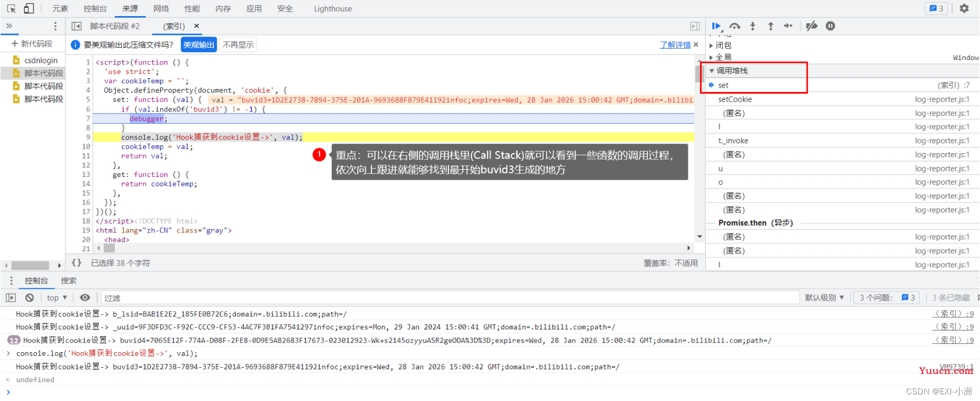Collapse the debugger sidebar icon
Viewport: 980px width, 401px height.
tap(695, 26)
